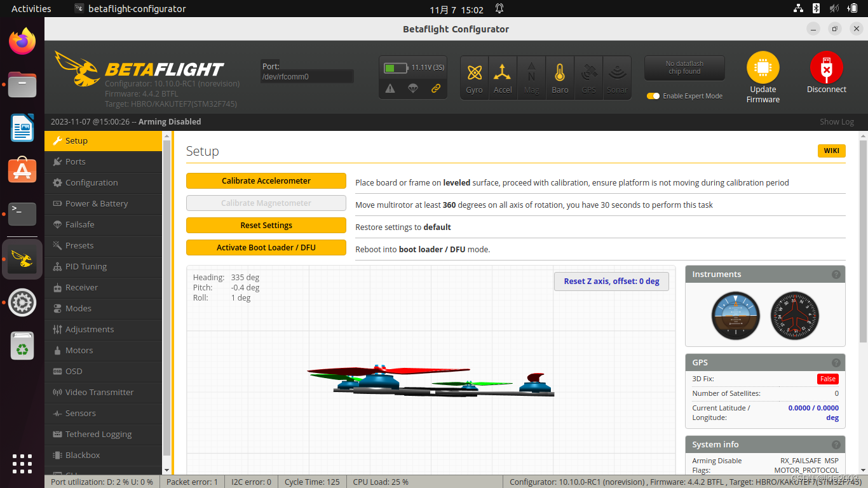This screenshot has width=868, height=488.
Task: Open the WIKI link button
Action: [831, 151]
